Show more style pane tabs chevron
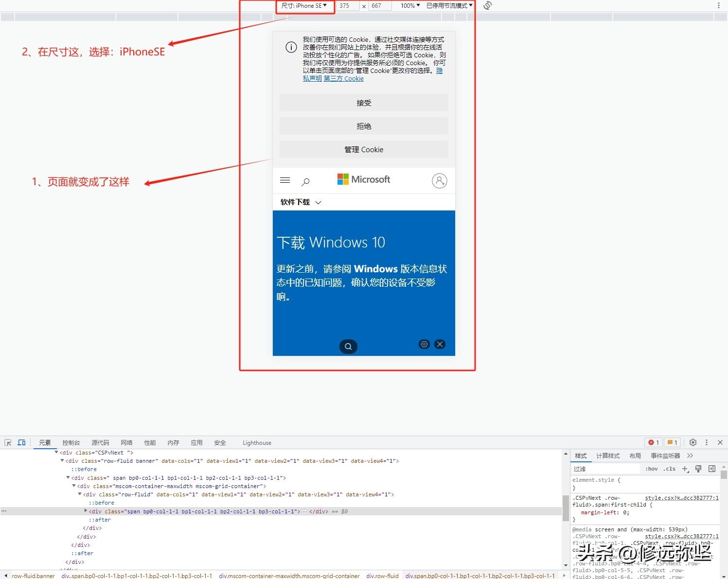The image size is (728, 579). pos(690,456)
